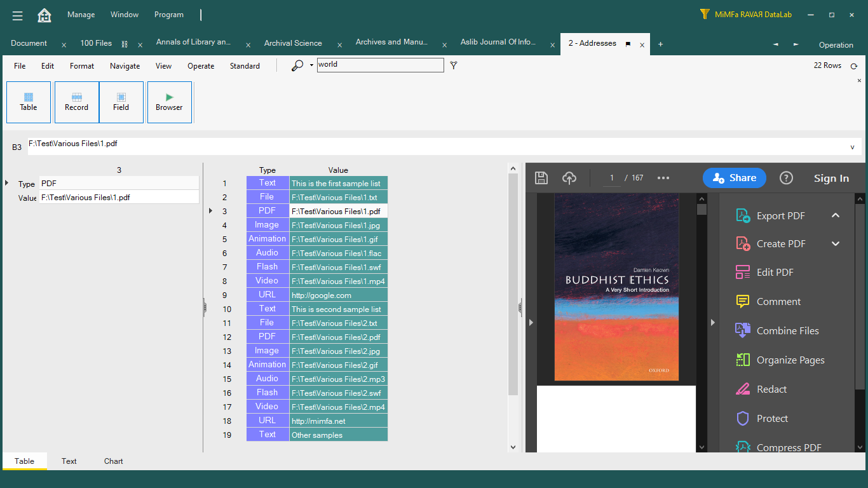
Task: Open the Operate menu
Action: (x=201, y=66)
